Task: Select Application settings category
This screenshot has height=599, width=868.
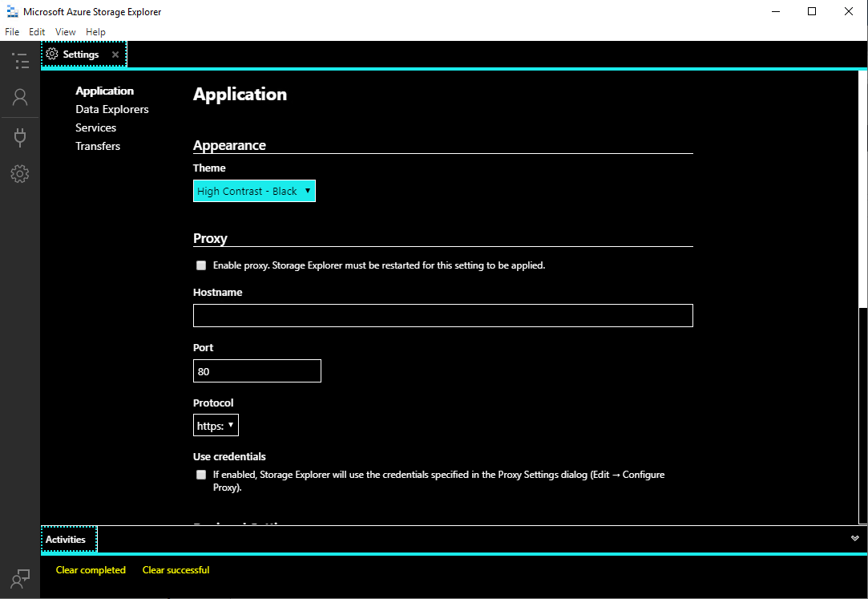Action: click(105, 91)
